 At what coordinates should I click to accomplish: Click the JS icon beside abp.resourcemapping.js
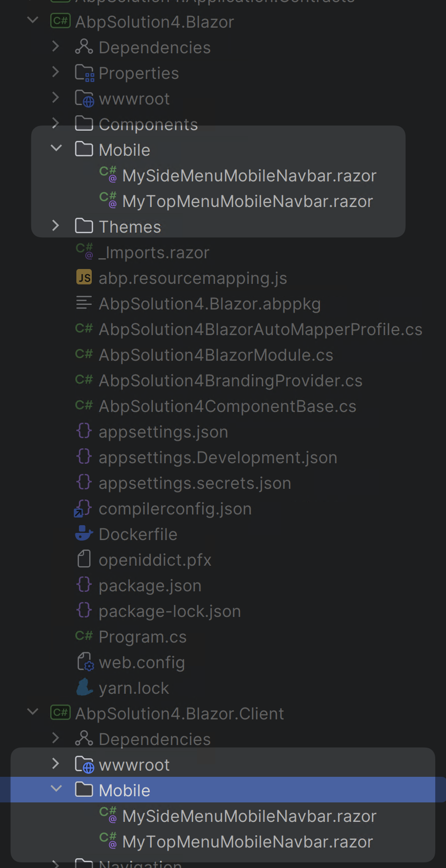(84, 278)
